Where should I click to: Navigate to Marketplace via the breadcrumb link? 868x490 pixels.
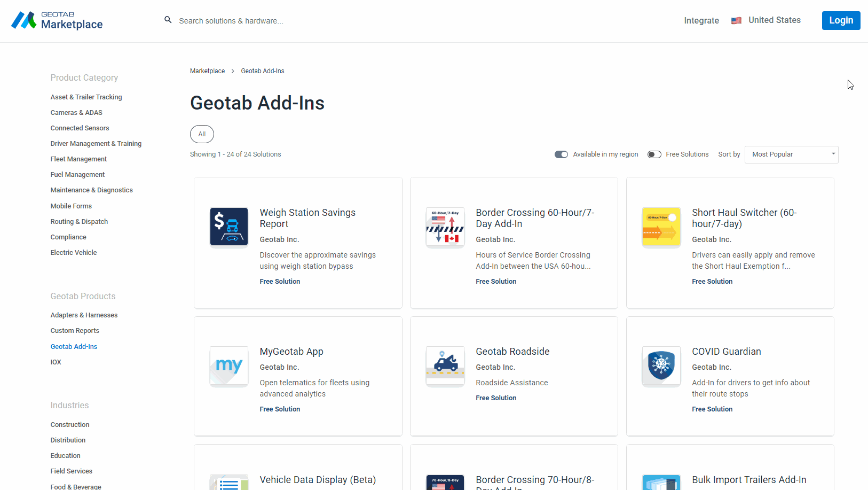click(207, 71)
